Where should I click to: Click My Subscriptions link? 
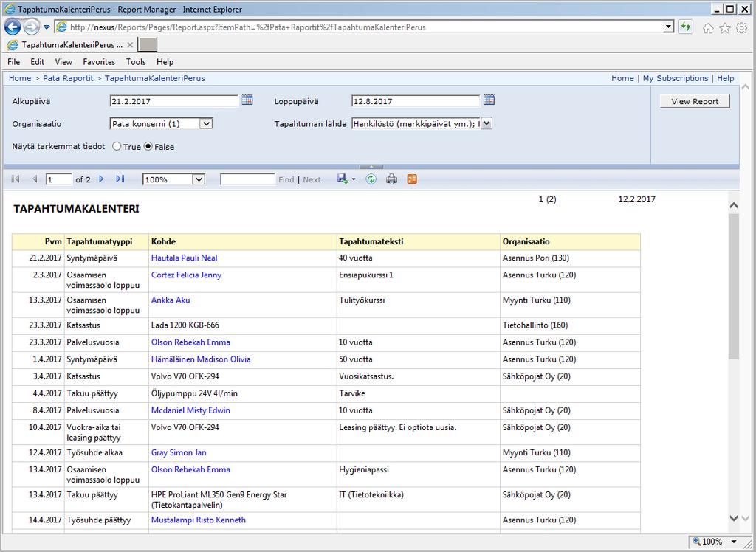click(676, 78)
